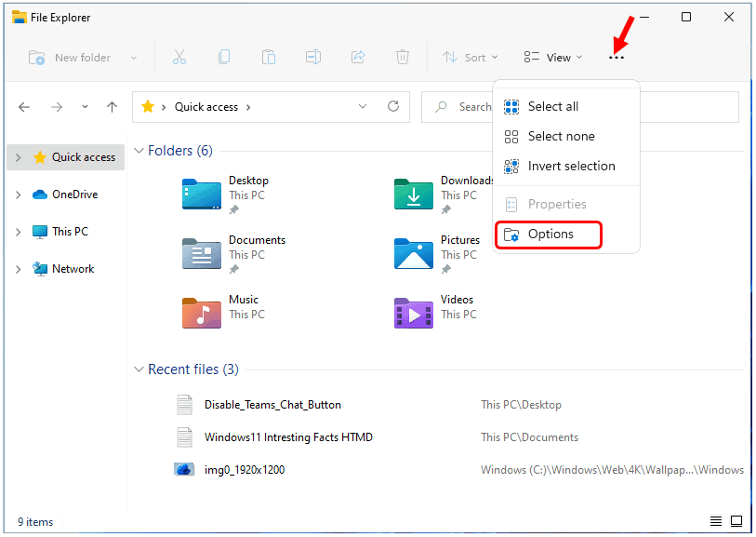Click the This PC\Documents path text
756x537 pixels.
[529, 437]
